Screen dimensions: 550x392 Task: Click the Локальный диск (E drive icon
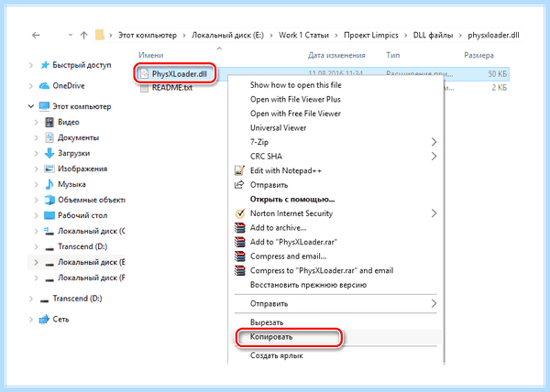click(49, 263)
